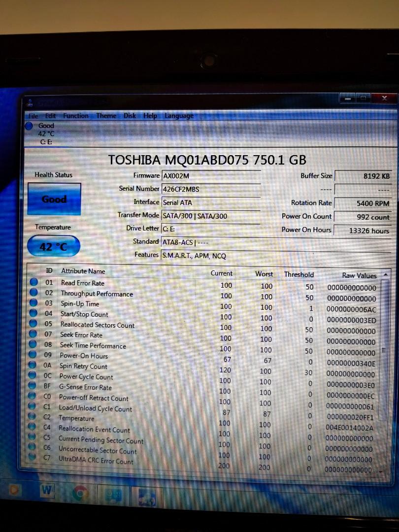Click the status circle for Seek Time Performance

33,344
